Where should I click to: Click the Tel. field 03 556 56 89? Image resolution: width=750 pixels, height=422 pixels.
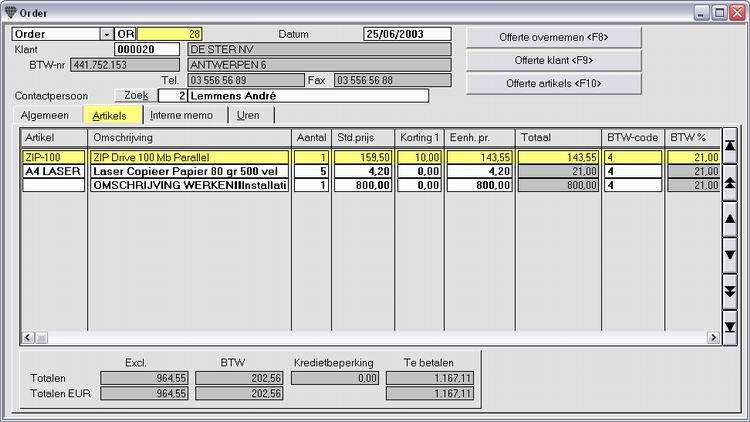(x=246, y=80)
